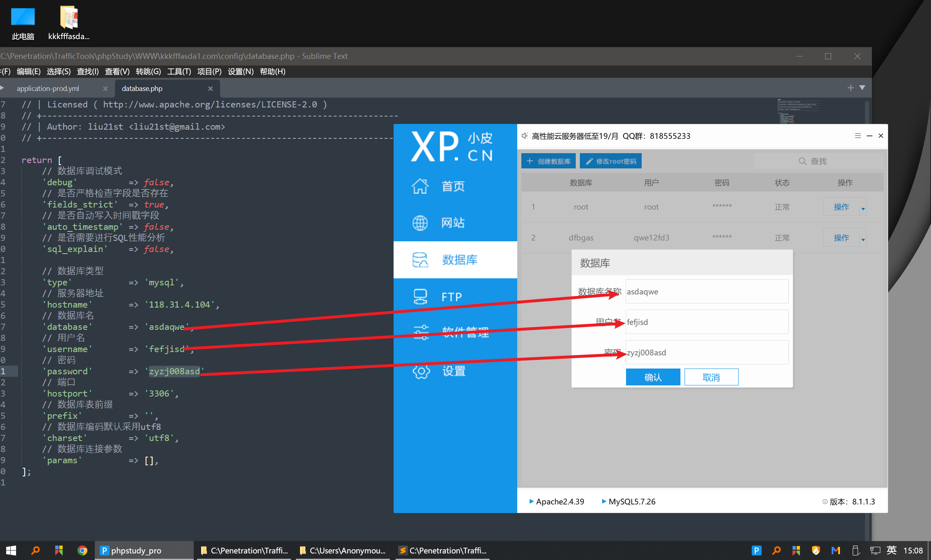Click the blue P tray icon
The image size is (931, 560).
(756, 551)
